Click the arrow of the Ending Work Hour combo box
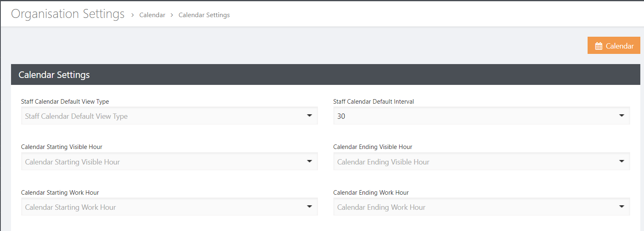The image size is (644, 231). click(622, 207)
